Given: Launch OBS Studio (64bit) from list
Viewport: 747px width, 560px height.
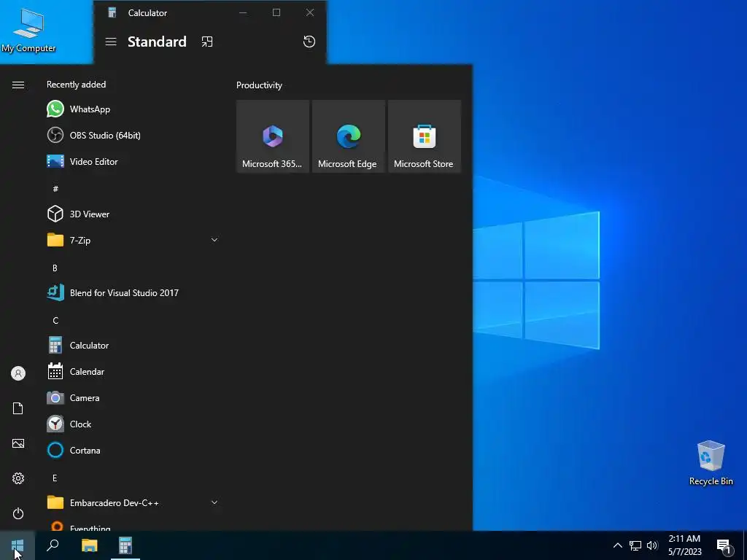Looking at the screenshot, I should [x=133, y=135].
